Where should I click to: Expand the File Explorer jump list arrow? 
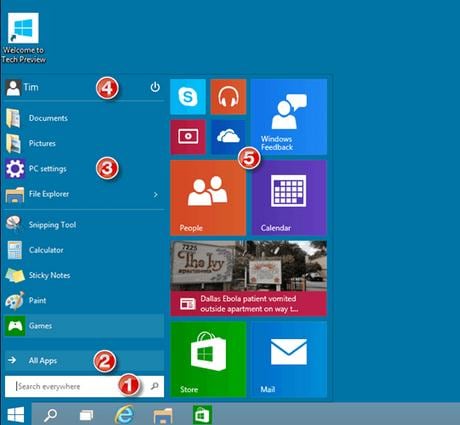pyautogui.click(x=156, y=195)
